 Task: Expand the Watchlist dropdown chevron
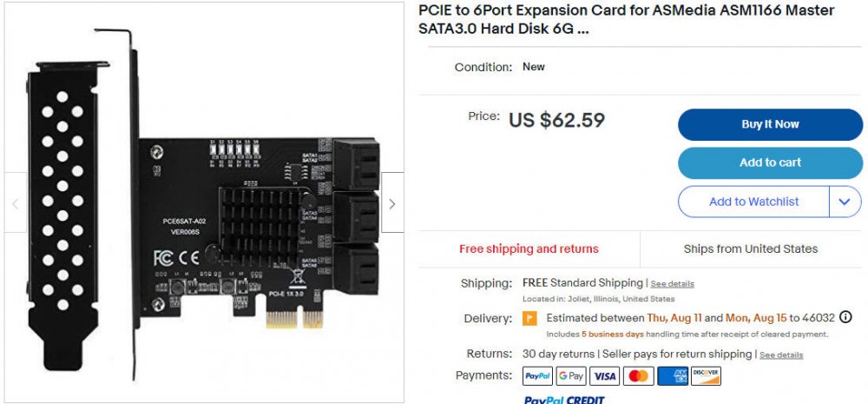(845, 202)
